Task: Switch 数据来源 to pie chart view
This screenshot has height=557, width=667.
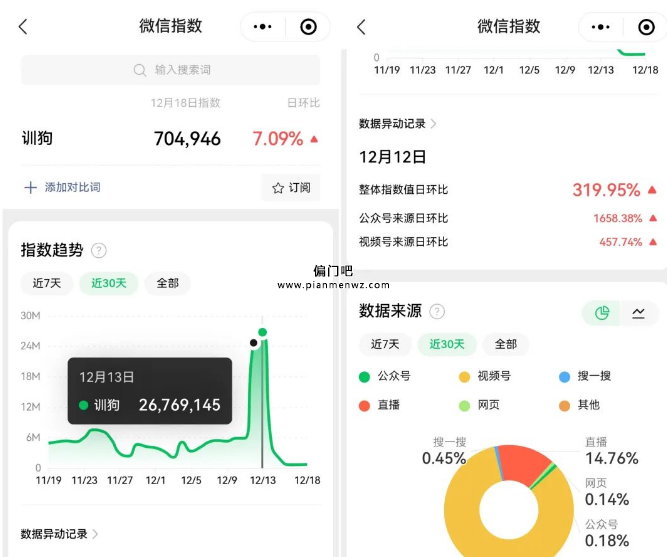Action: 601,313
